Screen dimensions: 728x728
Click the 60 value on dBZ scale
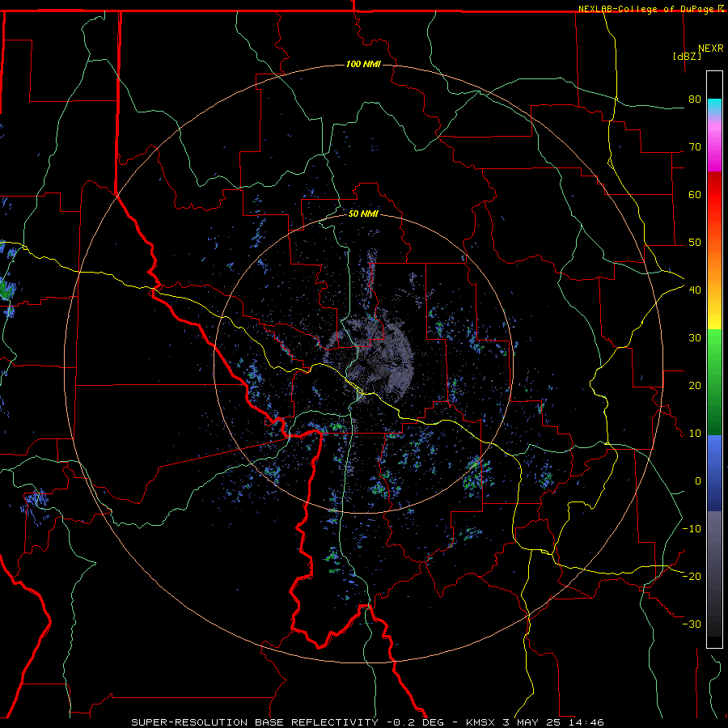(x=695, y=194)
